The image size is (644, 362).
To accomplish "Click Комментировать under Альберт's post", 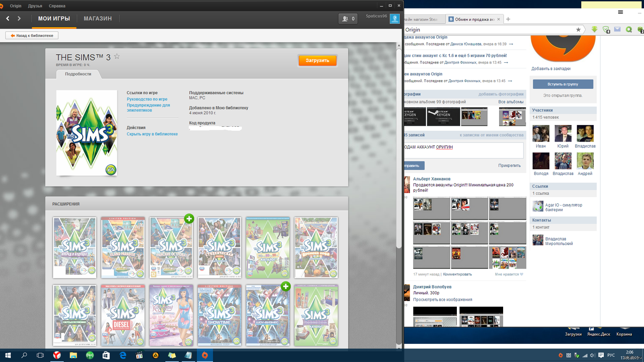I will coord(457,274).
